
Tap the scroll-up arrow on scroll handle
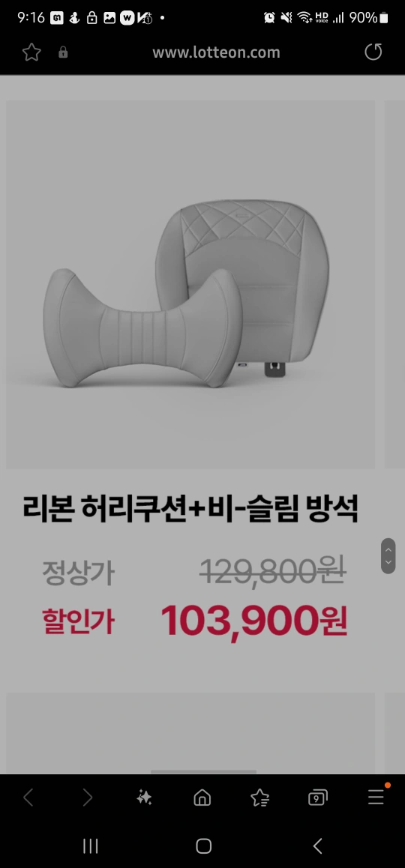[388, 549]
